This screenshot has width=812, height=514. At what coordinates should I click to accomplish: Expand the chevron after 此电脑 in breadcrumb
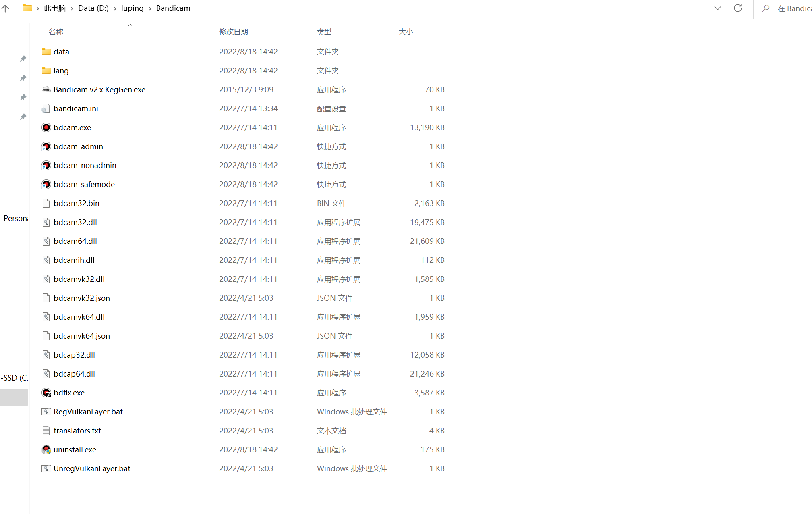[72, 8]
